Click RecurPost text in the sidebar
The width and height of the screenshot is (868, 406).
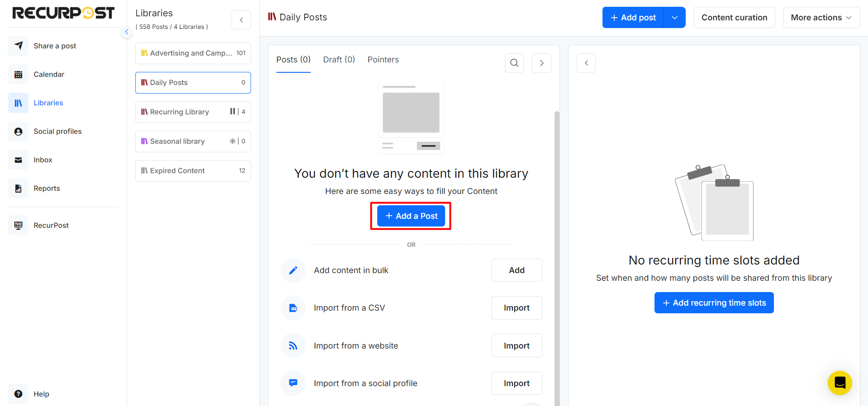click(x=51, y=225)
